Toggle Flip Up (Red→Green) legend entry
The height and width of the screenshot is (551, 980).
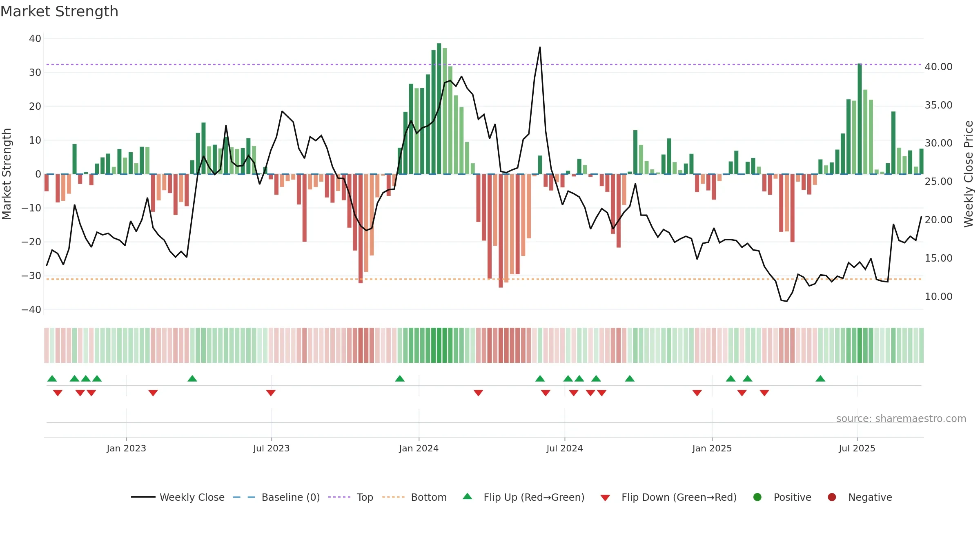coord(523,497)
